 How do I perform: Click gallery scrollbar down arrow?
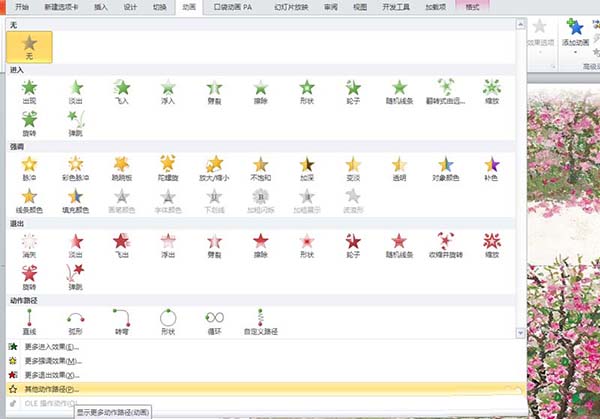(x=520, y=333)
